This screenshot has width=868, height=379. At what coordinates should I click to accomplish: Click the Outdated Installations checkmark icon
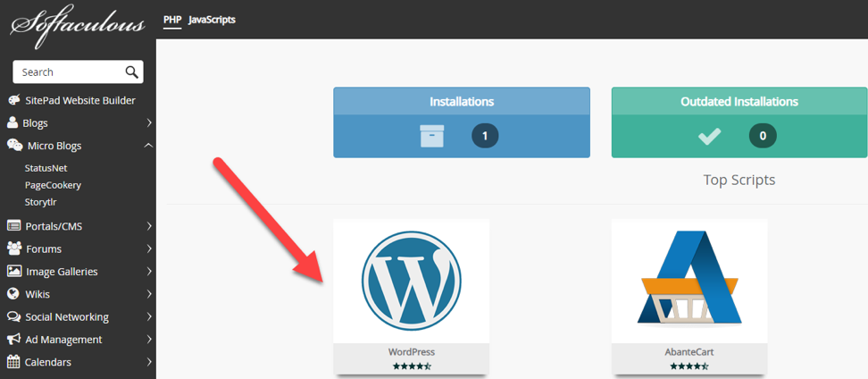point(709,136)
